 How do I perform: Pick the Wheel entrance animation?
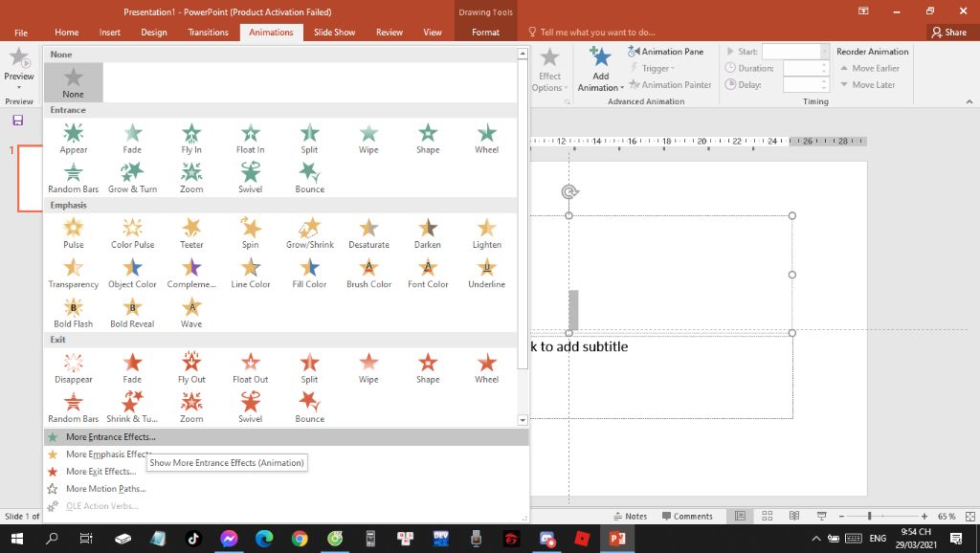point(486,138)
